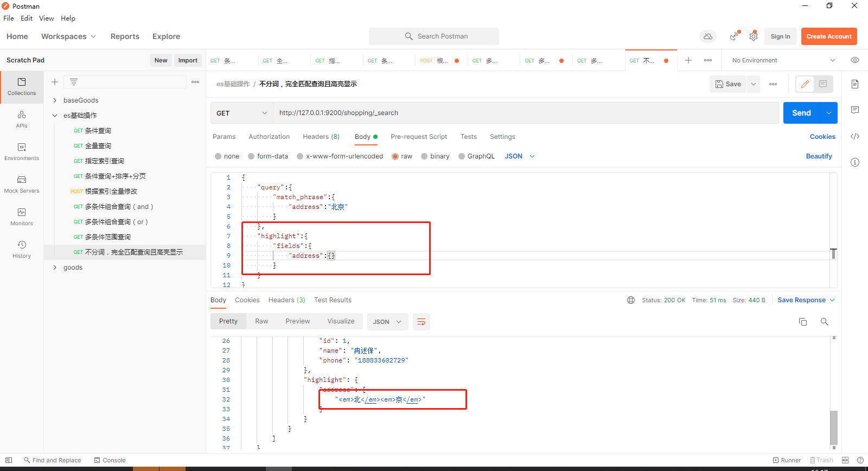
Task: Open the satellite capture requests icon
Action: (x=735, y=36)
